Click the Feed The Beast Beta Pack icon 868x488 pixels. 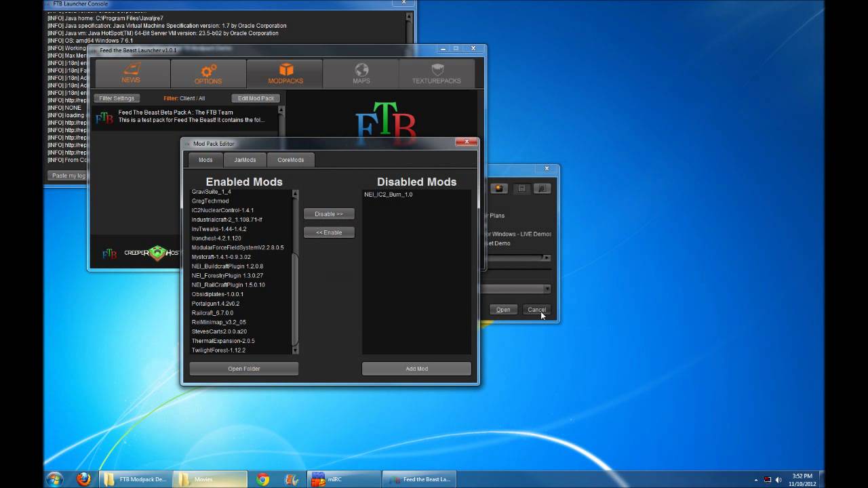104,118
